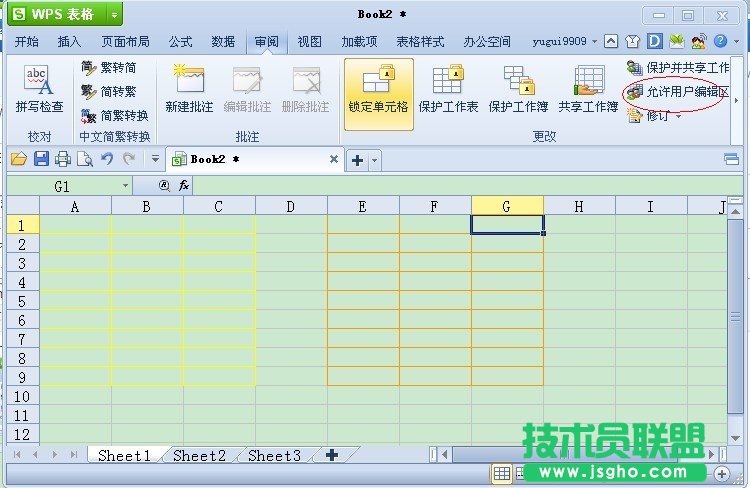
Task: Select the 视图 ribbon tab
Action: click(309, 42)
